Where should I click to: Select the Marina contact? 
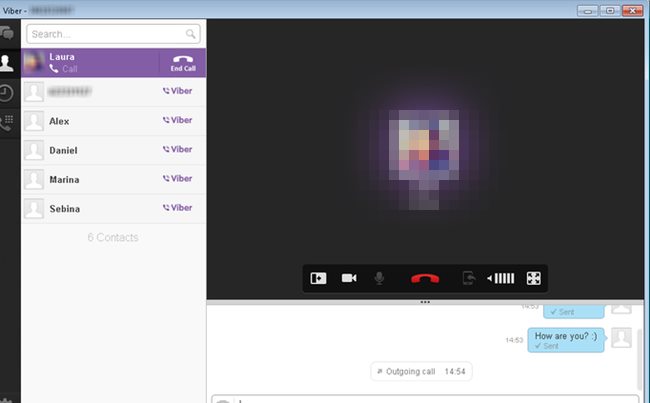click(x=114, y=180)
